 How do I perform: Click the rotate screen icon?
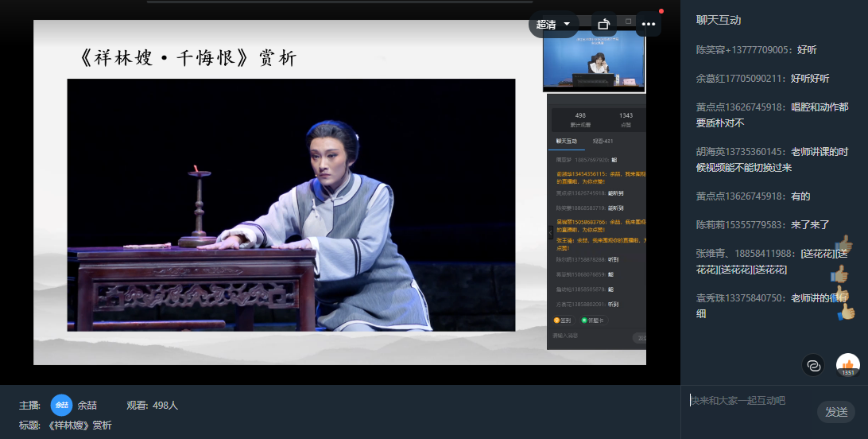click(603, 24)
